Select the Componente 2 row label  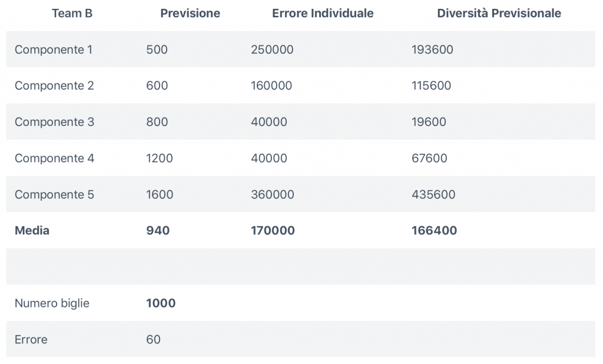point(54,86)
